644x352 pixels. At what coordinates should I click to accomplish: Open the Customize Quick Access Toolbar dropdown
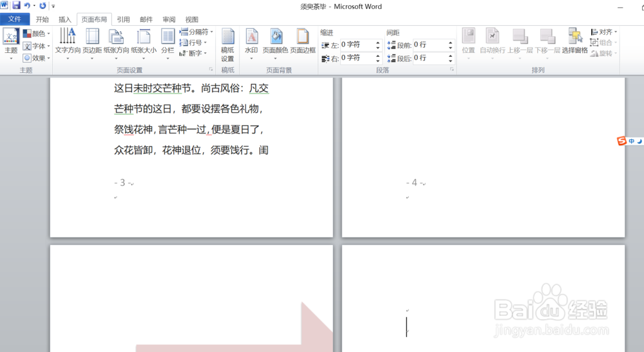[53, 6]
